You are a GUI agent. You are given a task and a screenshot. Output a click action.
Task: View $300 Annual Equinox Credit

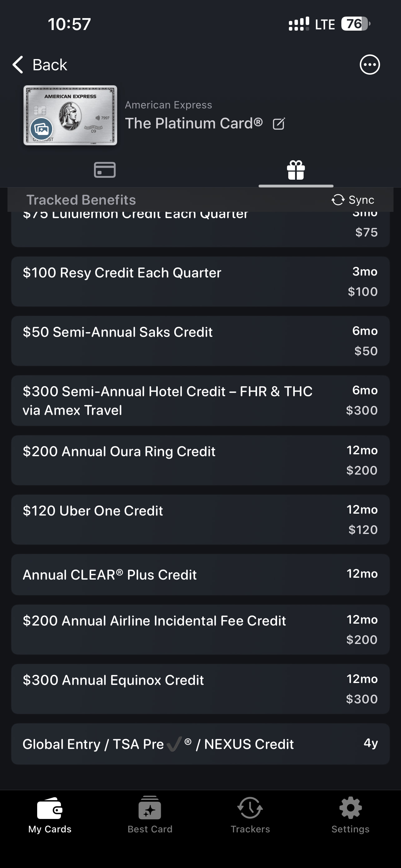200,689
